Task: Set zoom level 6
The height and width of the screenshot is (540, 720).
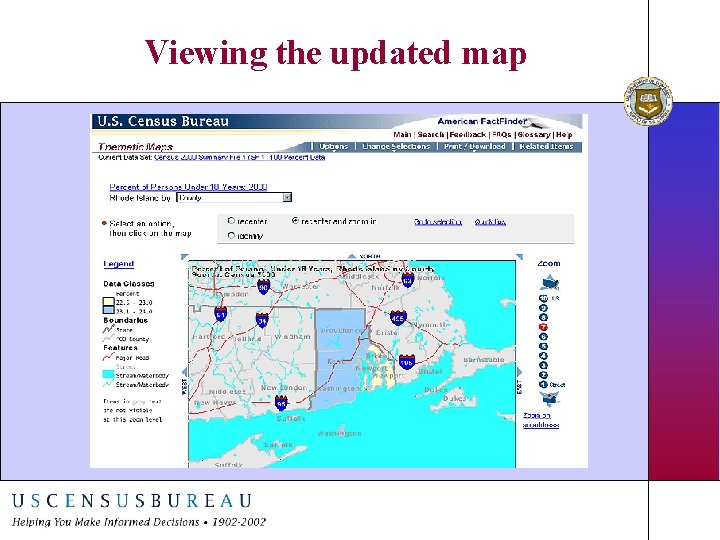Action: coord(543,337)
